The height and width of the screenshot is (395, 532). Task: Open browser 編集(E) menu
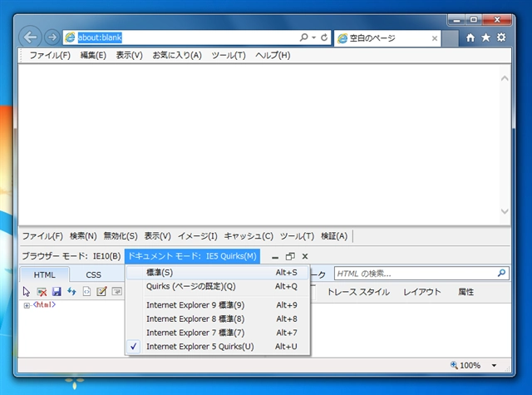point(93,56)
